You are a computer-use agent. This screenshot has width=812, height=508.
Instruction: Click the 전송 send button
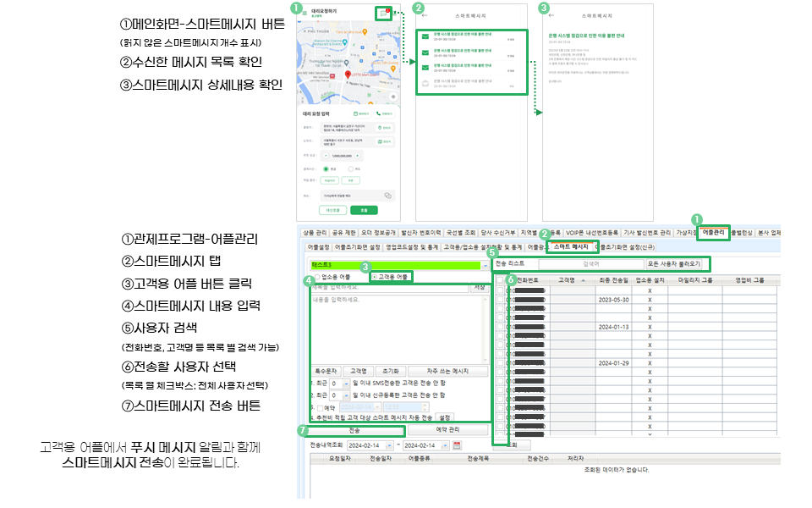pyautogui.click(x=354, y=430)
